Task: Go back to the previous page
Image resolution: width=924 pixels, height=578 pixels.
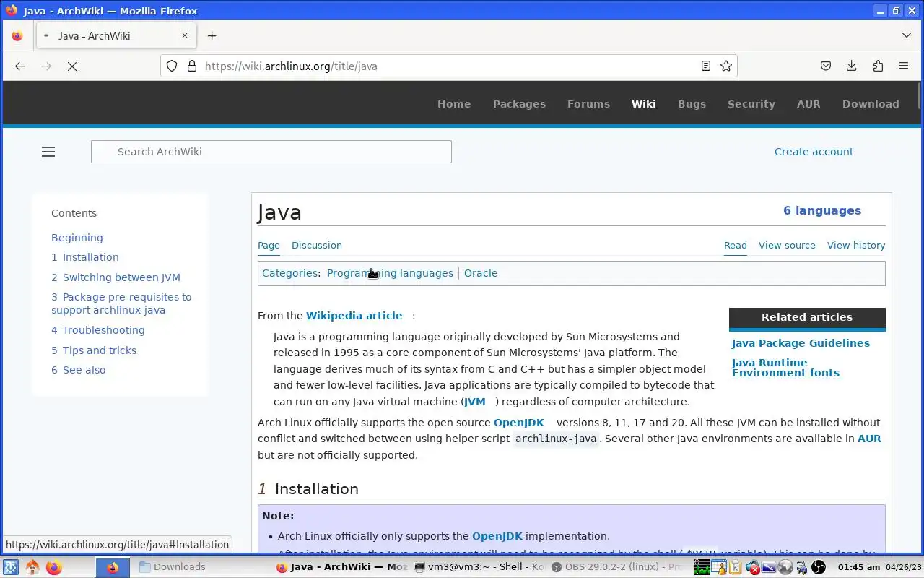Action: point(20,66)
